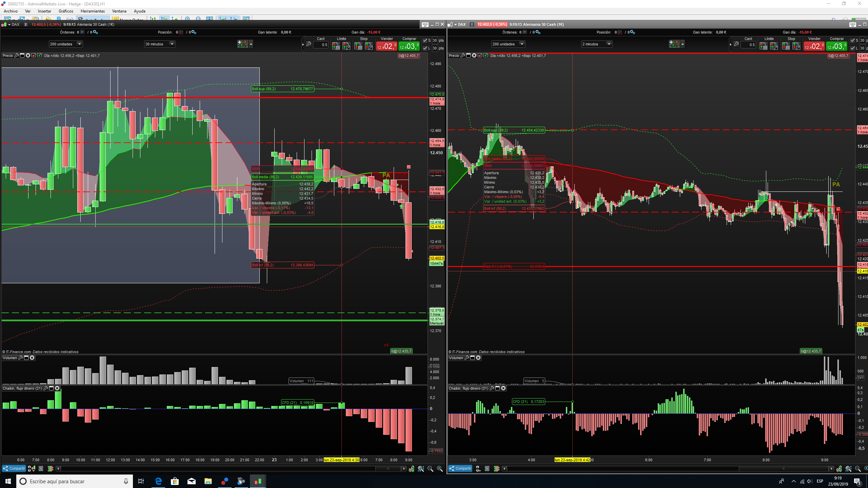Remove the Chaikin indicator panel in the left chart
The image size is (868, 488).
[57, 388]
